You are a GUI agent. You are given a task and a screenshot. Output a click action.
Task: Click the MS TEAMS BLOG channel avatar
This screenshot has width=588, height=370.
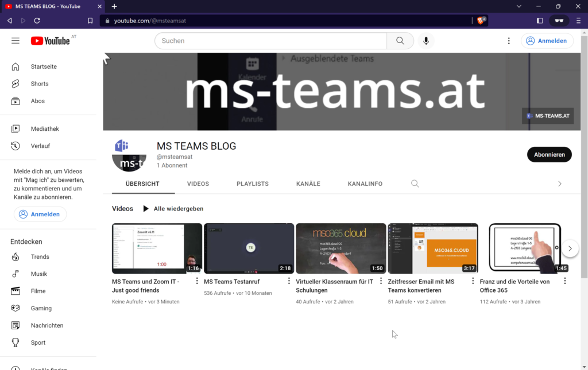tap(129, 155)
